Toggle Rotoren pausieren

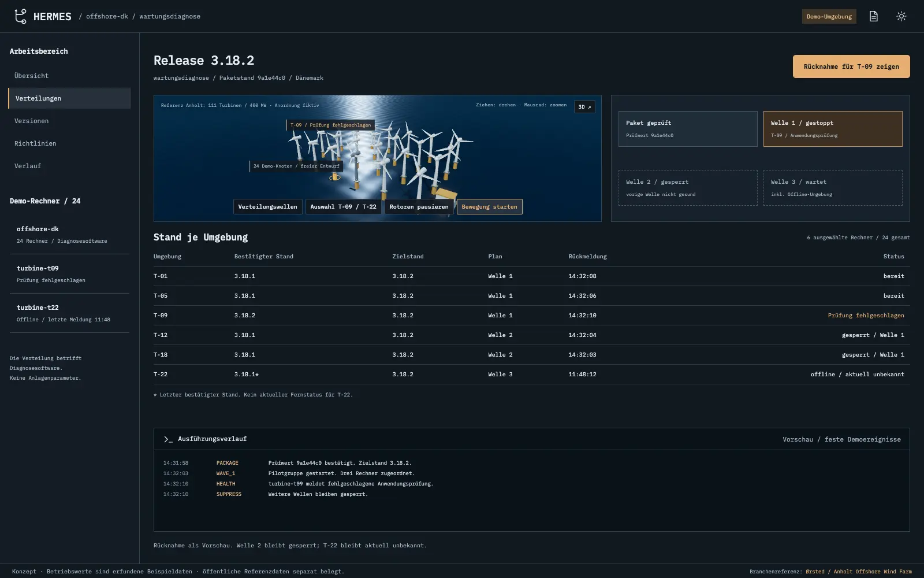tap(419, 206)
